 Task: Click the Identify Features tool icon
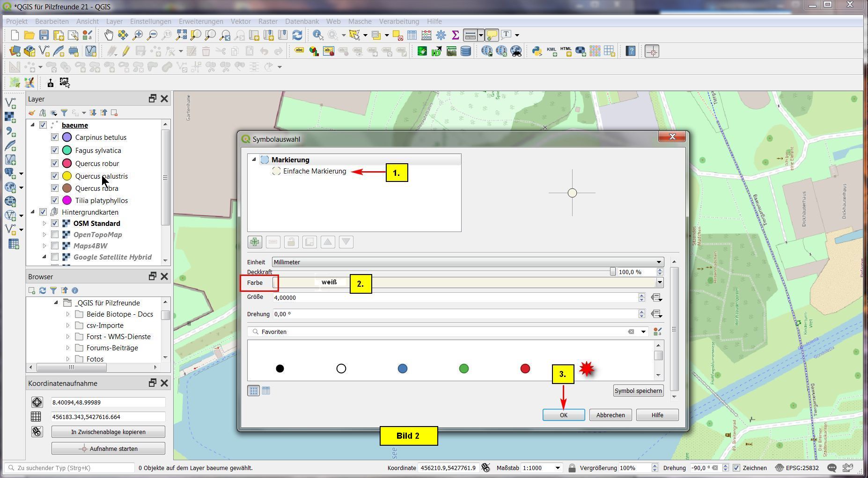click(x=318, y=35)
